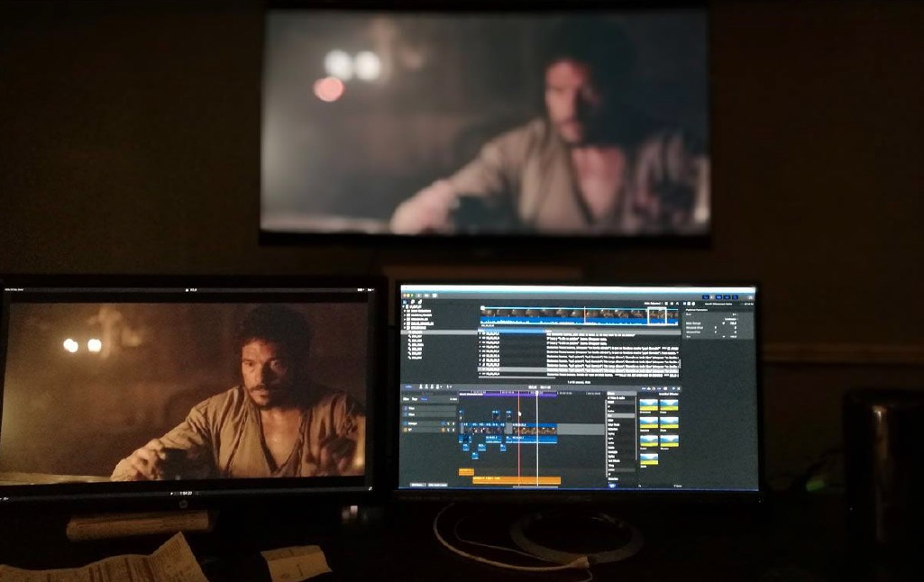
Task: Click the connect-clip edit icon in the timeline toolbar
Action: click(x=421, y=386)
